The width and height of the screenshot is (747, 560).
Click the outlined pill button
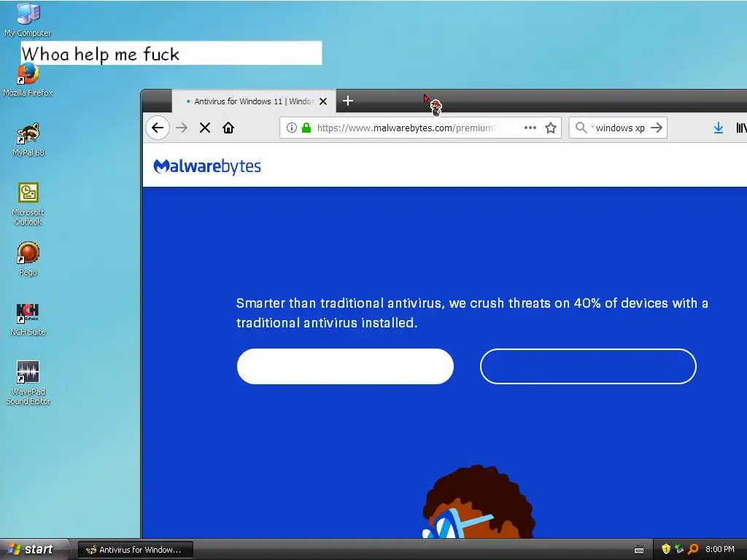588,366
